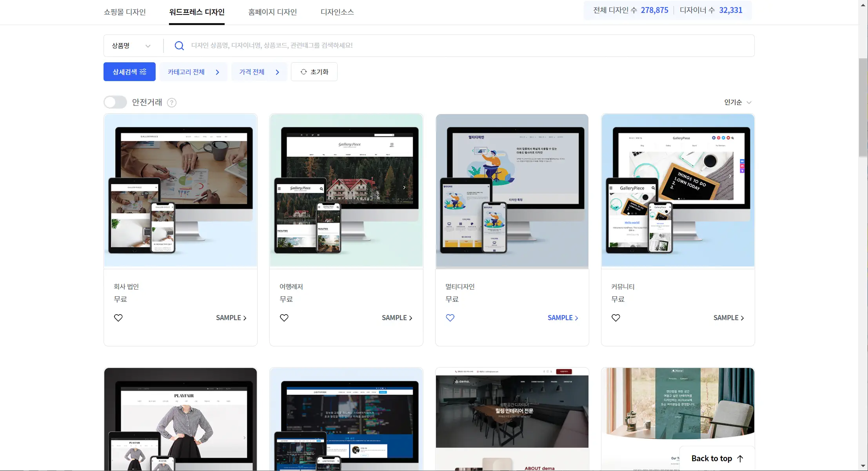868x471 pixels.
Task: Open SAMPLE link for 멀티디자인
Action: pos(563,318)
